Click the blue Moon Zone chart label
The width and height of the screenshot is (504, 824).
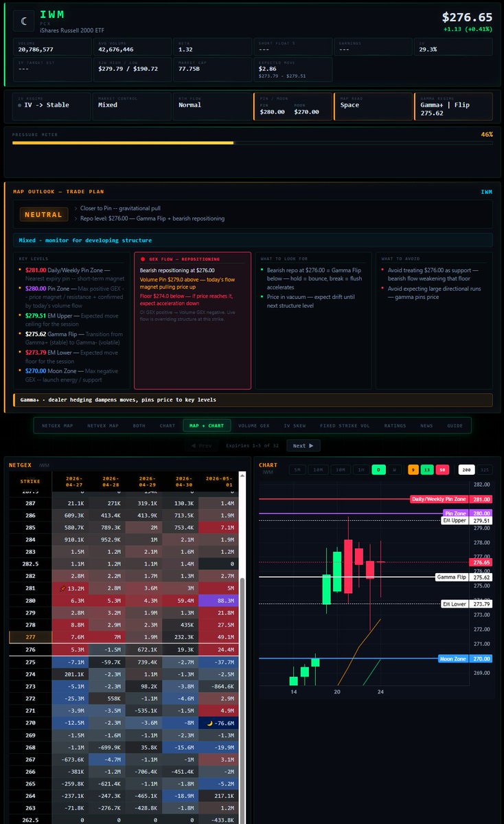coord(453,659)
